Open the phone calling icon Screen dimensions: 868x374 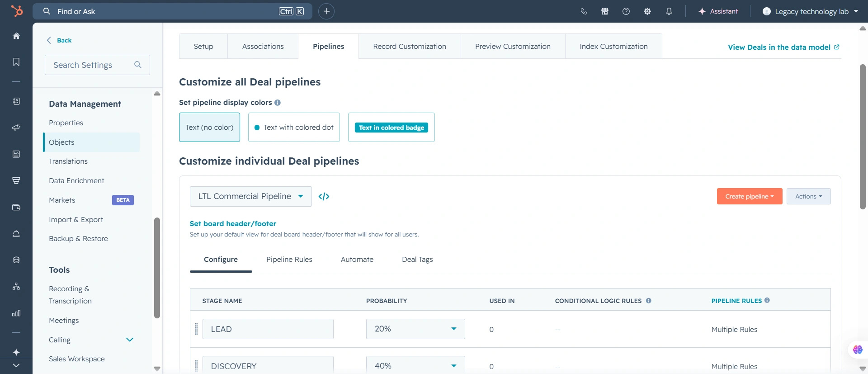click(584, 11)
